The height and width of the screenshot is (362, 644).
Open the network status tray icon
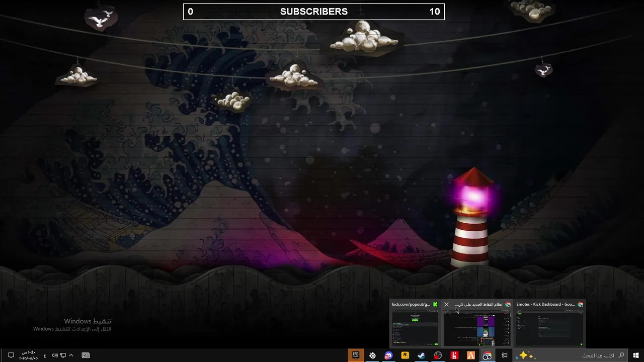(x=63, y=355)
